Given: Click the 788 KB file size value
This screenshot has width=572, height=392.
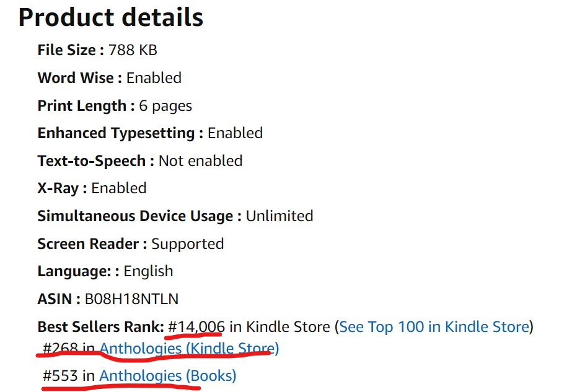Looking at the screenshot, I should 133,50.
